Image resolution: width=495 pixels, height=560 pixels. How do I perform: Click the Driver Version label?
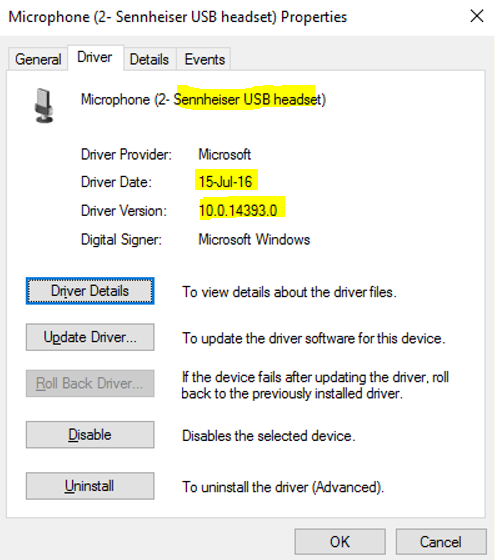click(x=124, y=211)
